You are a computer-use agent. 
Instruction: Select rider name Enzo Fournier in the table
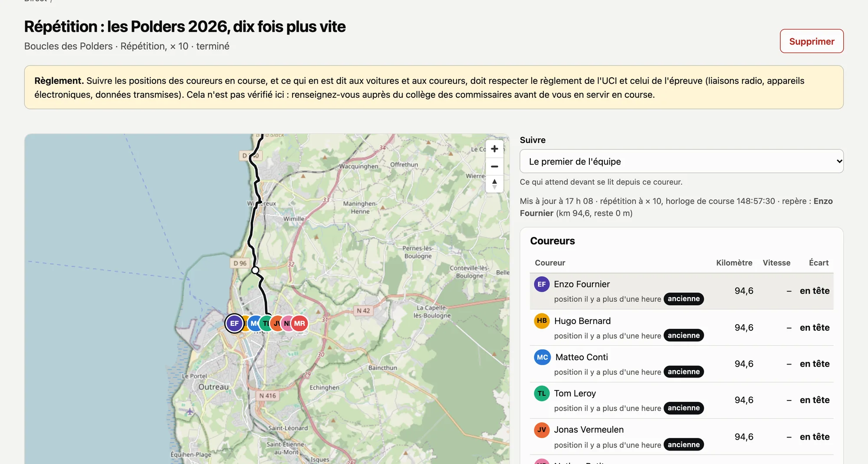click(x=582, y=284)
